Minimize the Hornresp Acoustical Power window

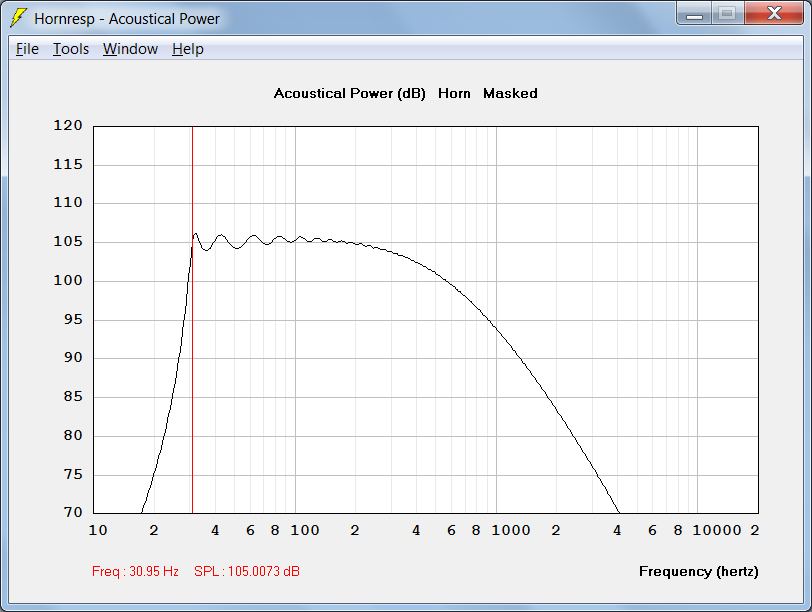(694, 13)
